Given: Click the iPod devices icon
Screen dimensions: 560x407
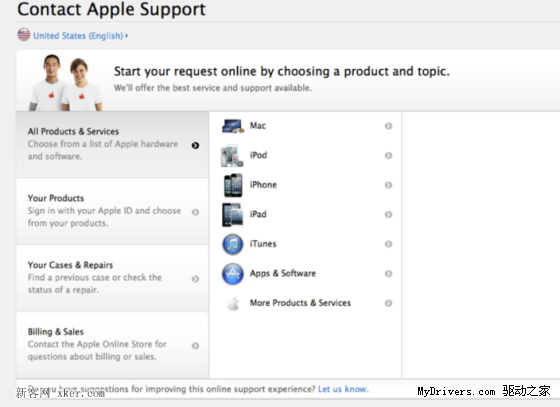Looking at the screenshot, I should tap(232, 156).
